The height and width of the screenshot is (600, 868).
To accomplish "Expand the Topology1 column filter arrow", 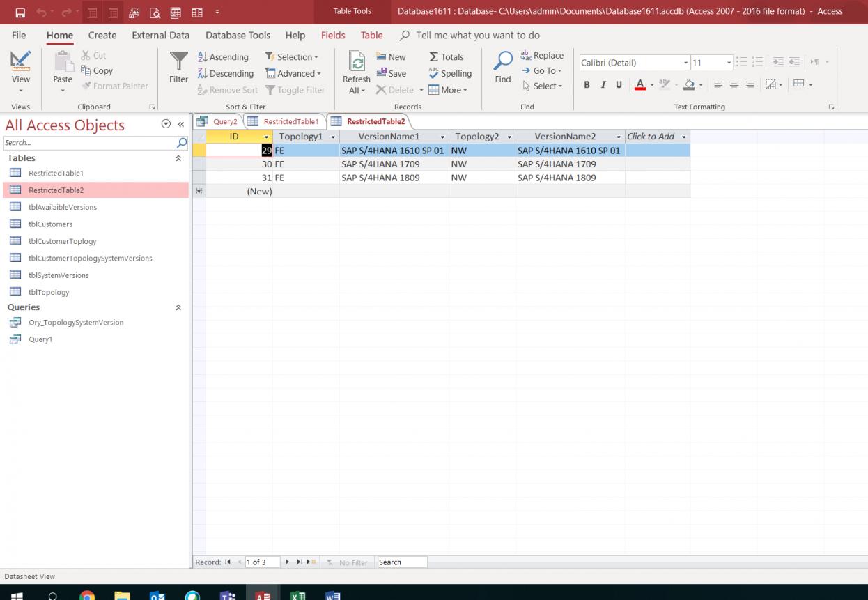I will 332,137.
